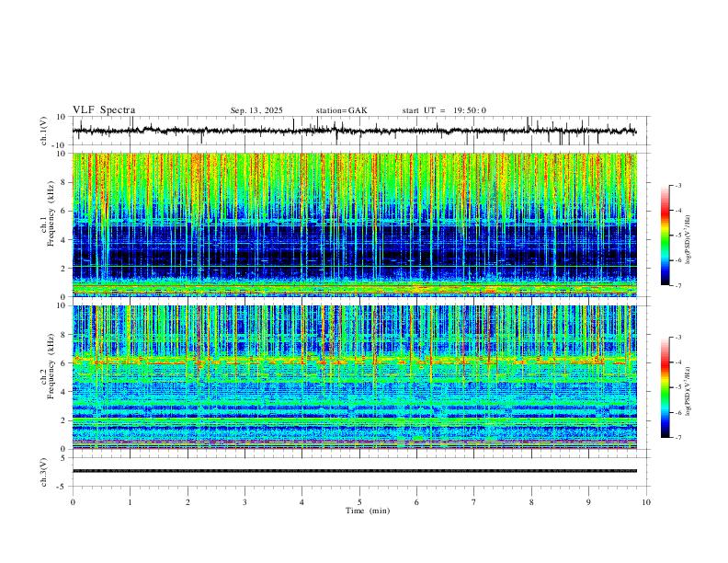This screenshot has width=728, height=563.
Task: Click the upper color bar's log(PSD) label
Action: click(688, 240)
